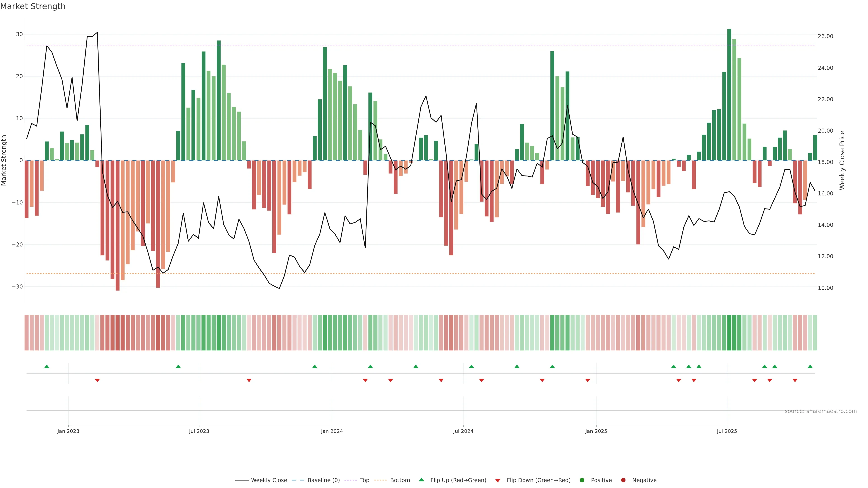Click the Weekly Close Price axis title
This screenshot has width=868, height=488.
(842, 160)
